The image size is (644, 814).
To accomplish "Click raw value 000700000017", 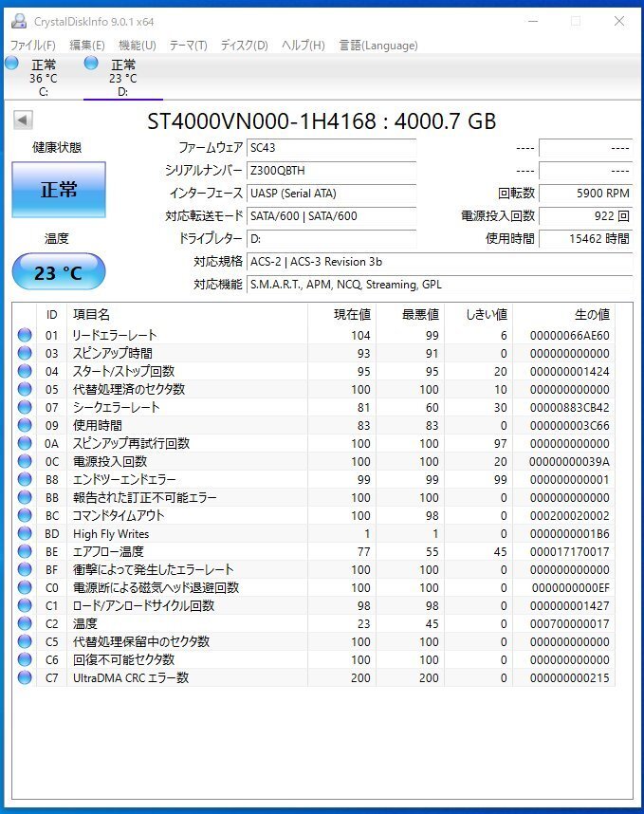I will (x=569, y=624).
